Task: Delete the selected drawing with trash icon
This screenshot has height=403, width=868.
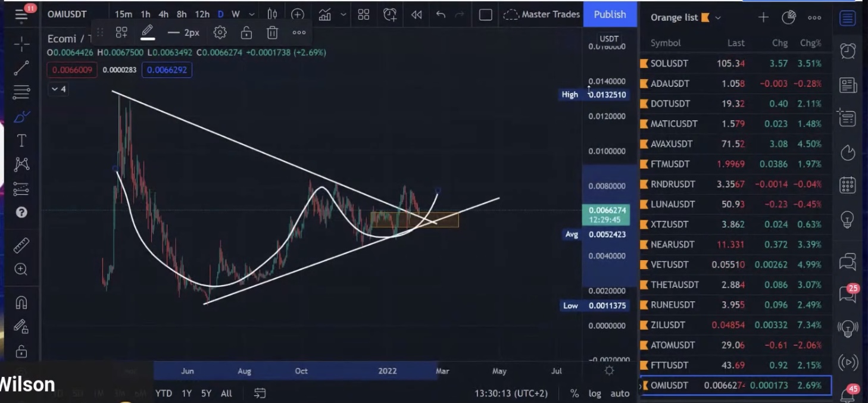Action: [x=272, y=33]
